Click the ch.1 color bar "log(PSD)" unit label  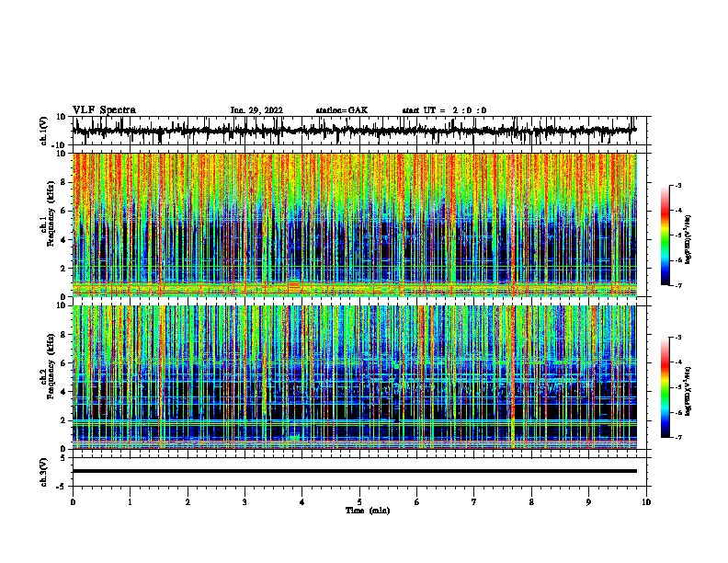point(688,239)
